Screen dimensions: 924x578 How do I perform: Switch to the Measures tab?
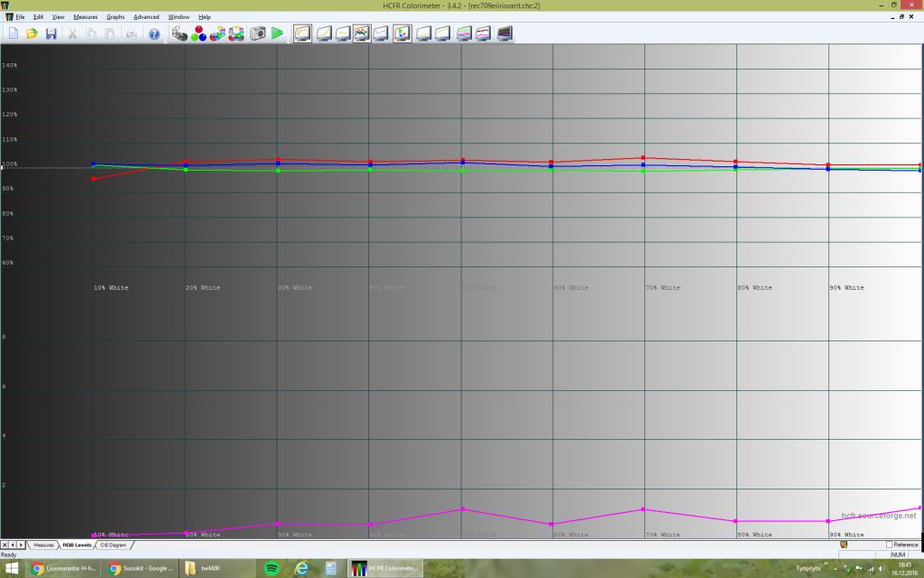(x=43, y=545)
